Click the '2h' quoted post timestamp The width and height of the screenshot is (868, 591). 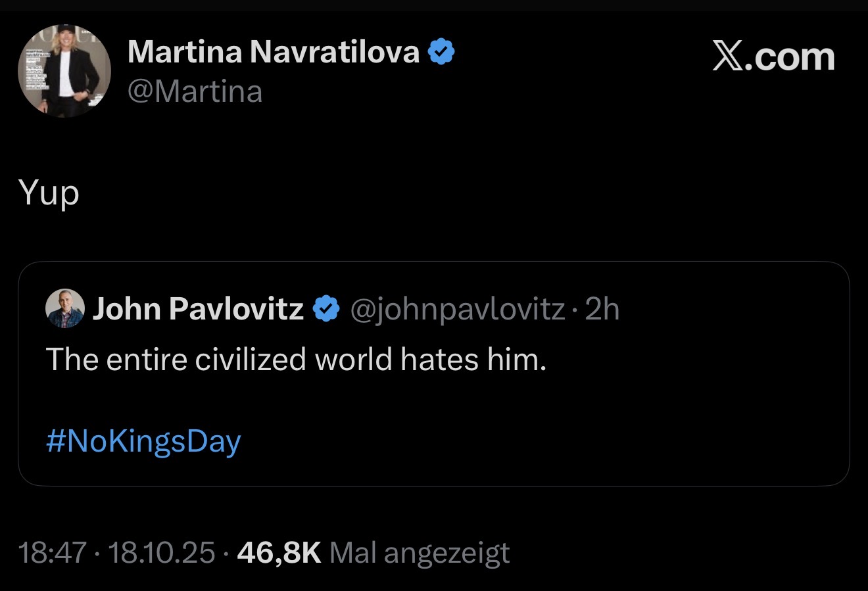[602, 308]
